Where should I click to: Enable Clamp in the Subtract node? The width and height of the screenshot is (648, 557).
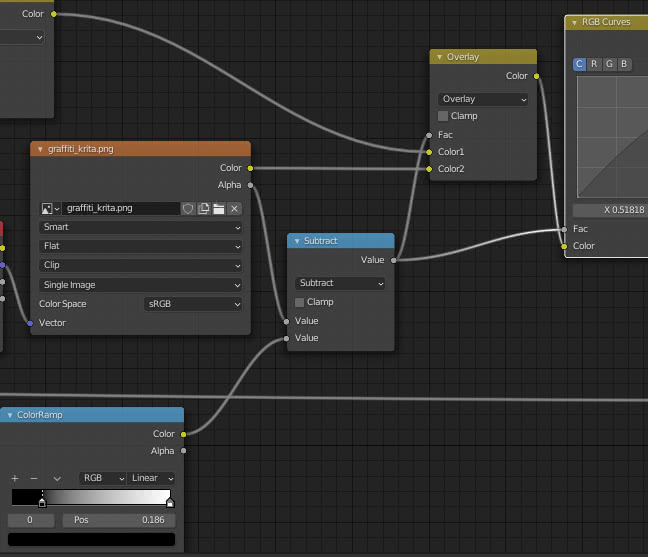coord(300,302)
